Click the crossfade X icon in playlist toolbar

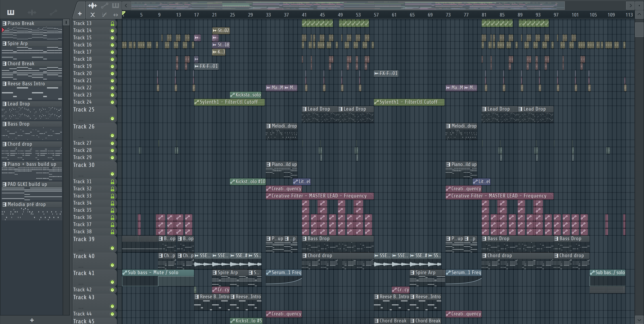[93, 15]
